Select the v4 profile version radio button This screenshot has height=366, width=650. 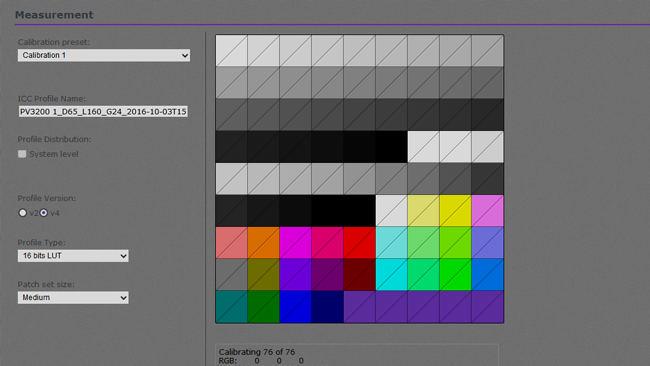click(x=44, y=213)
